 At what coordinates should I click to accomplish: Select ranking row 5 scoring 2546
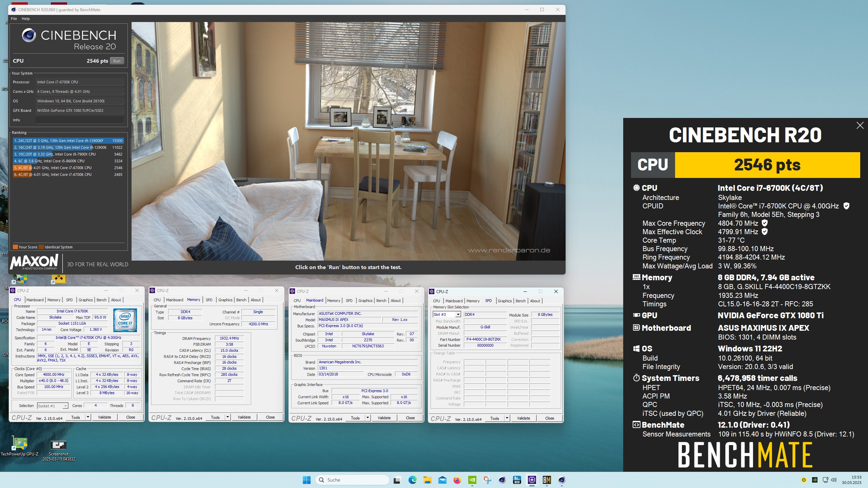pos(68,168)
